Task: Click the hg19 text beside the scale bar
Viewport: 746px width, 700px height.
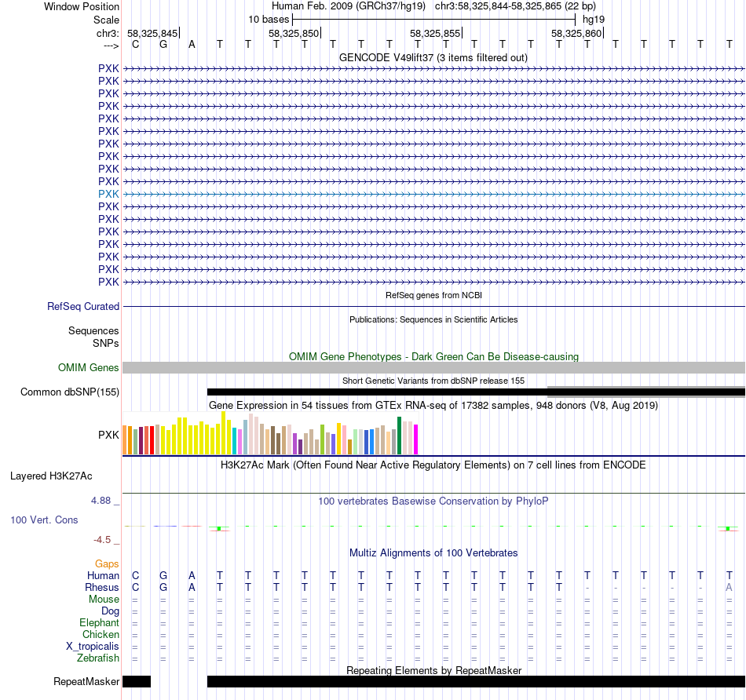Action: [x=594, y=20]
